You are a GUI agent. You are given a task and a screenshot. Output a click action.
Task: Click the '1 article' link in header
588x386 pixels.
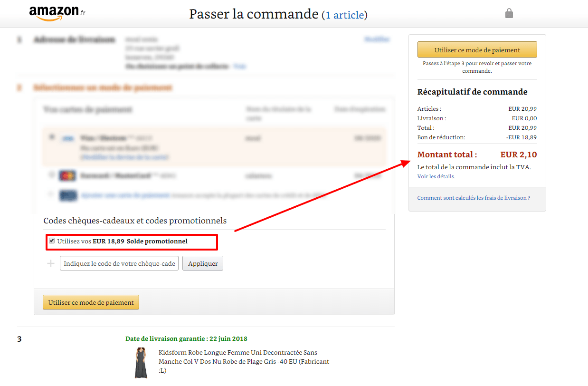coord(345,15)
